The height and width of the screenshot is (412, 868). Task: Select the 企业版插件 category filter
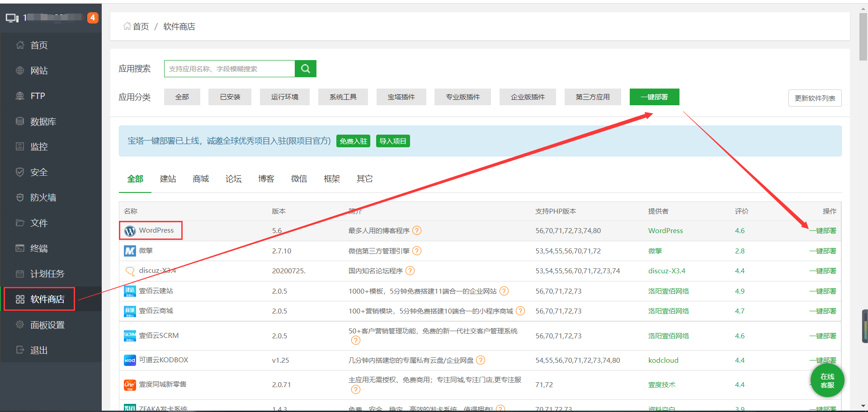pyautogui.click(x=528, y=97)
